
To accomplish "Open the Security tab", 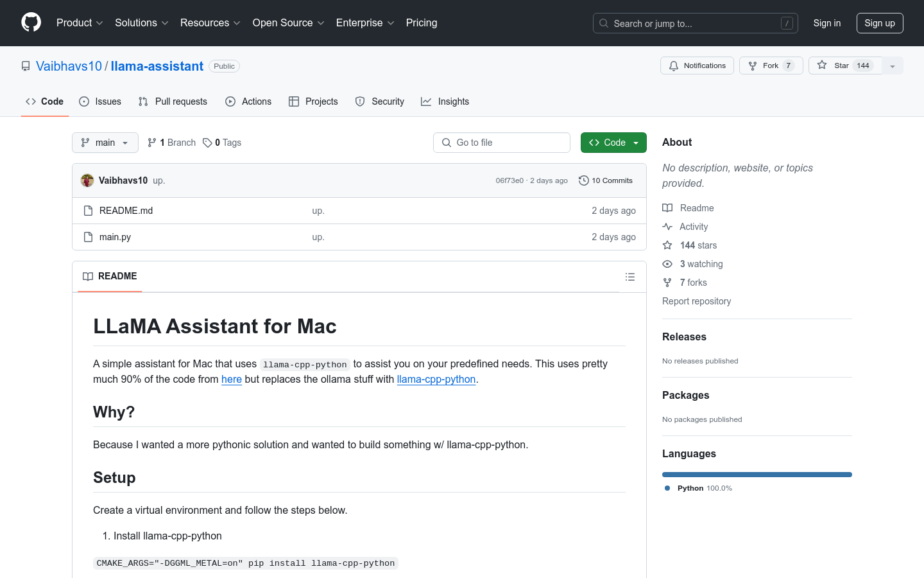I will pos(380,101).
